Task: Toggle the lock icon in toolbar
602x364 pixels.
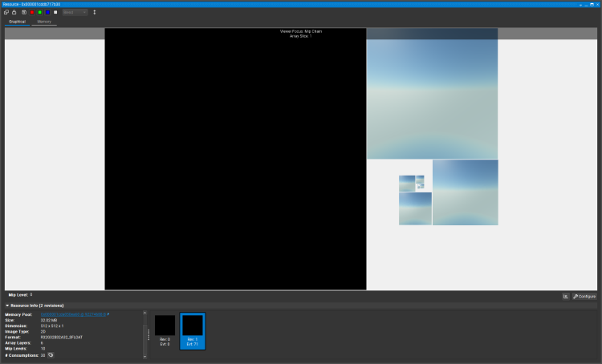Action: (x=14, y=12)
